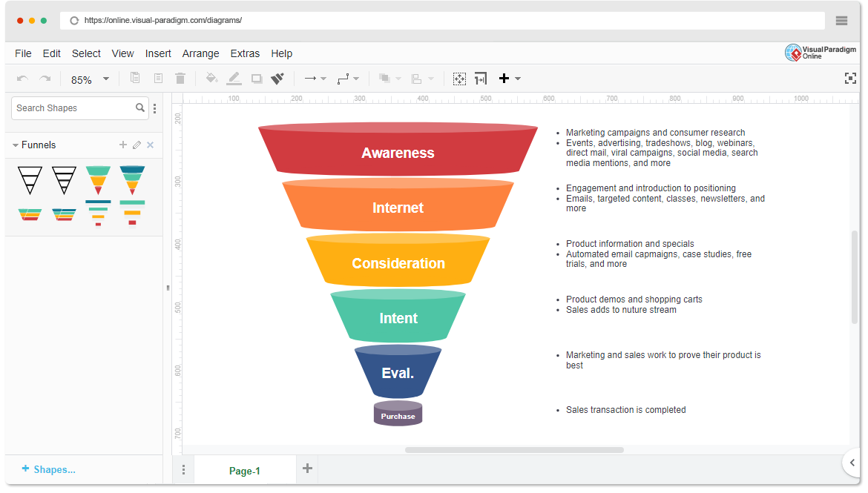Select the Fill Color tool
Image resolution: width=868 pixels, height=493 pixels.
coord(211,78)
